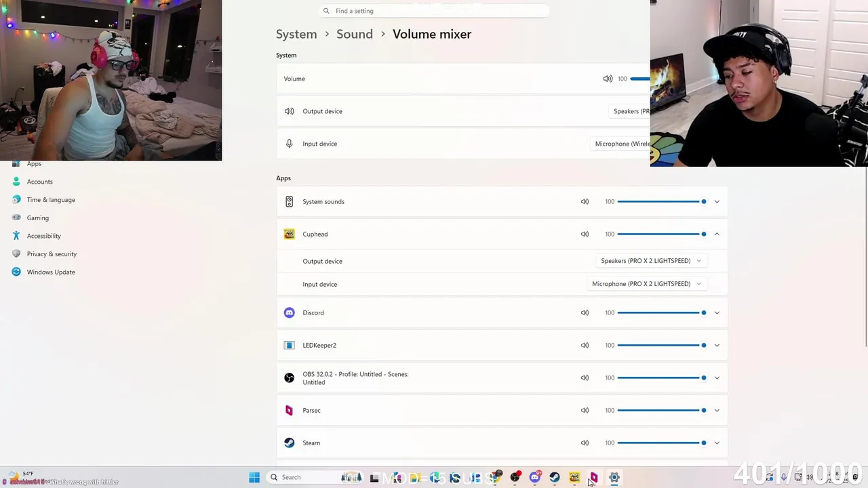Adjust the Cuphead volume slider
This screenshot has height=488, width=868.
(x=662, y=234)
